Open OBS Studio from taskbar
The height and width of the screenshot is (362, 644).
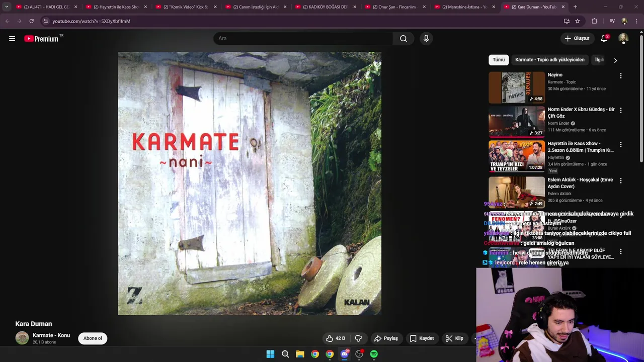point(359,354)
